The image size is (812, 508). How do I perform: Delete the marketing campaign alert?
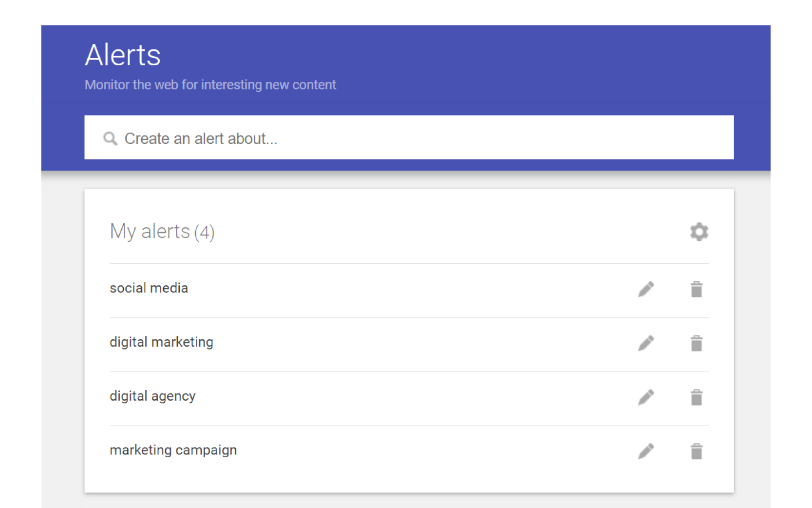(x=697, y=451)
